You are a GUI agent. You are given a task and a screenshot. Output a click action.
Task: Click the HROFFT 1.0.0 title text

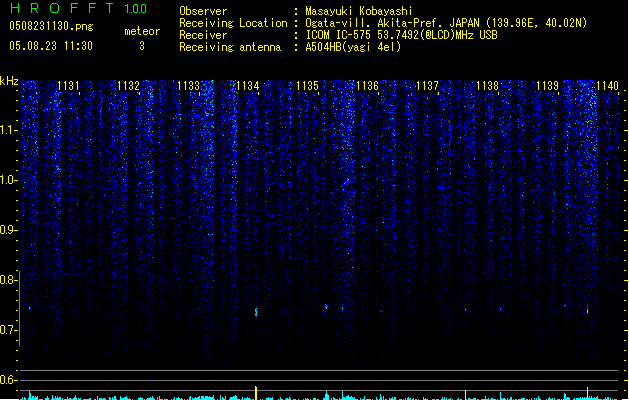[78, 8]
